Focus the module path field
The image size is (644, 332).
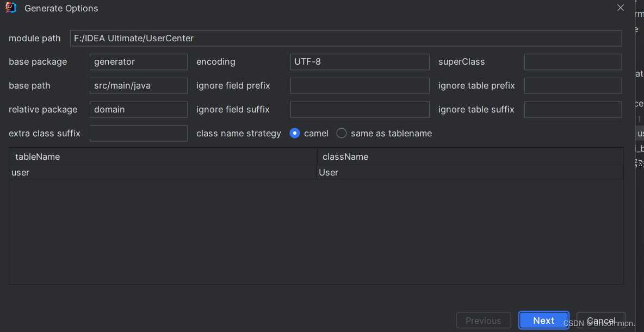tap(346, 39)
